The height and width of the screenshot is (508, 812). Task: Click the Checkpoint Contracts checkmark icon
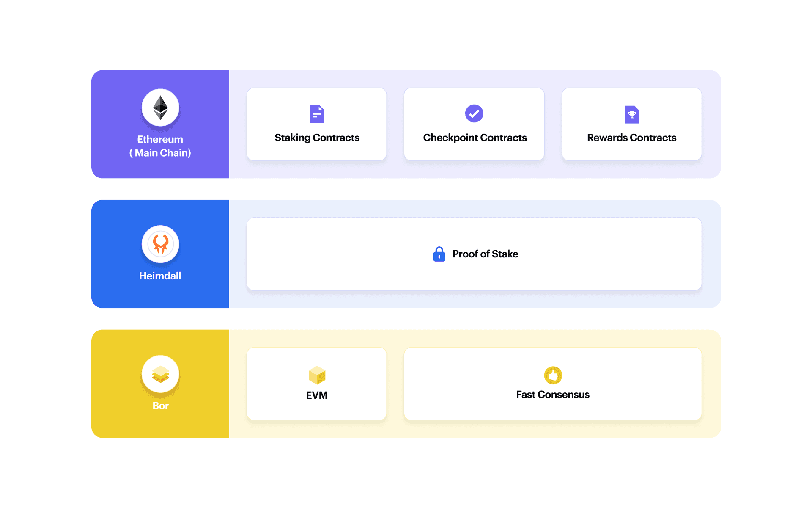point(474,113)
